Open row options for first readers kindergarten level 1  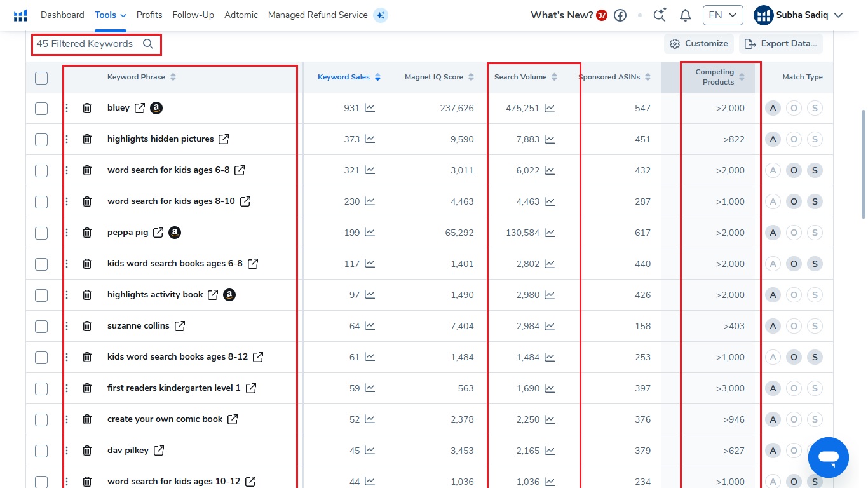pyautogui.click(x=67, y=388)
